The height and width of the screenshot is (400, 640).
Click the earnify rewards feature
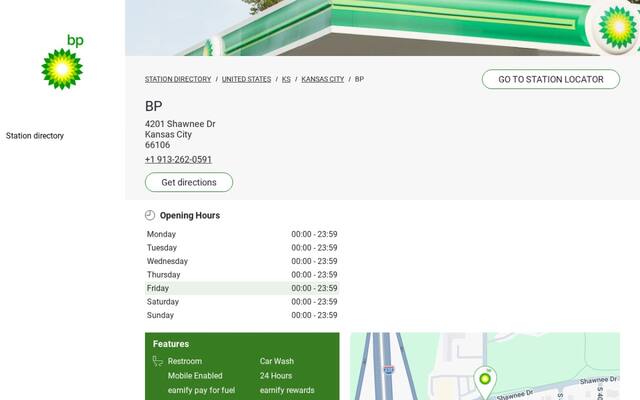tap(287, 390)
